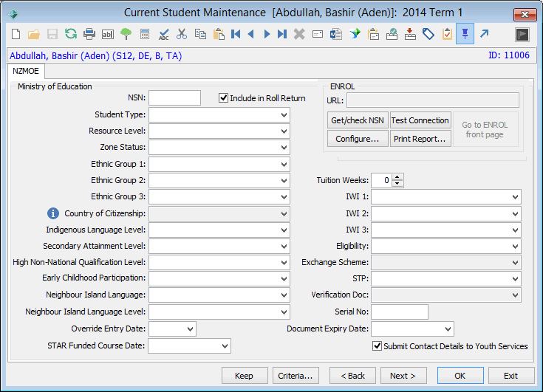The height and width of the screenshot is (392, 543).
Task: Open the Criteria... button
Action: (296, 376)
